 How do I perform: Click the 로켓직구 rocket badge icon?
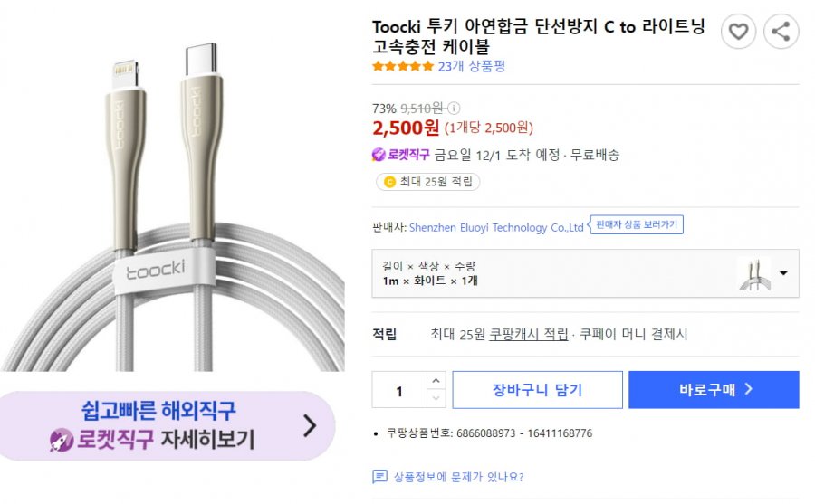click(379, 155)
